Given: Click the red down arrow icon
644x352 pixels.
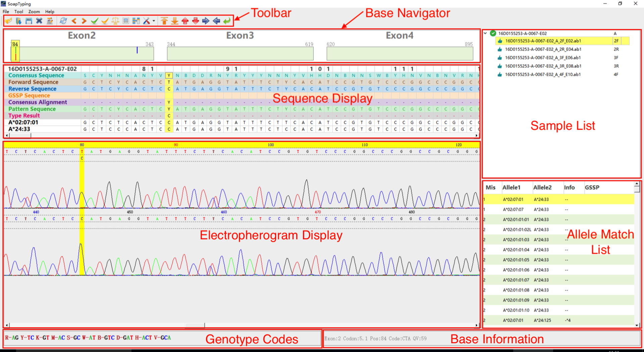Looking at the screenshot, I should tap(196, 21).
